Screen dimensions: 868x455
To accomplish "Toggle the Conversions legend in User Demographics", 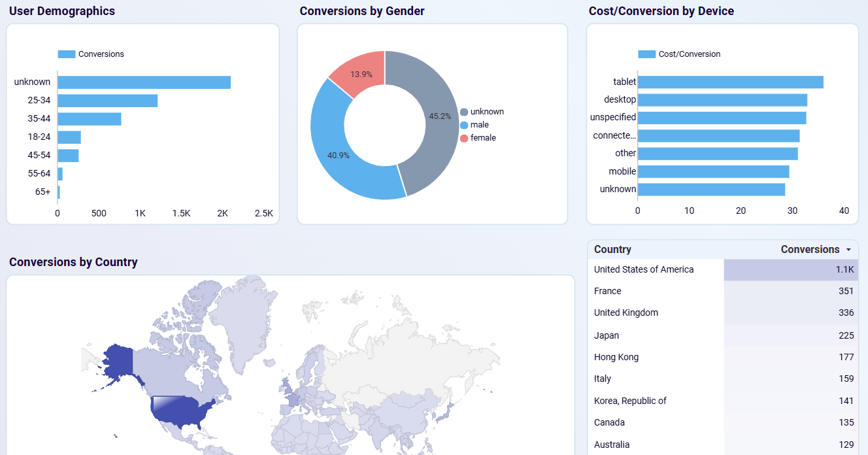I will point(91,54).
